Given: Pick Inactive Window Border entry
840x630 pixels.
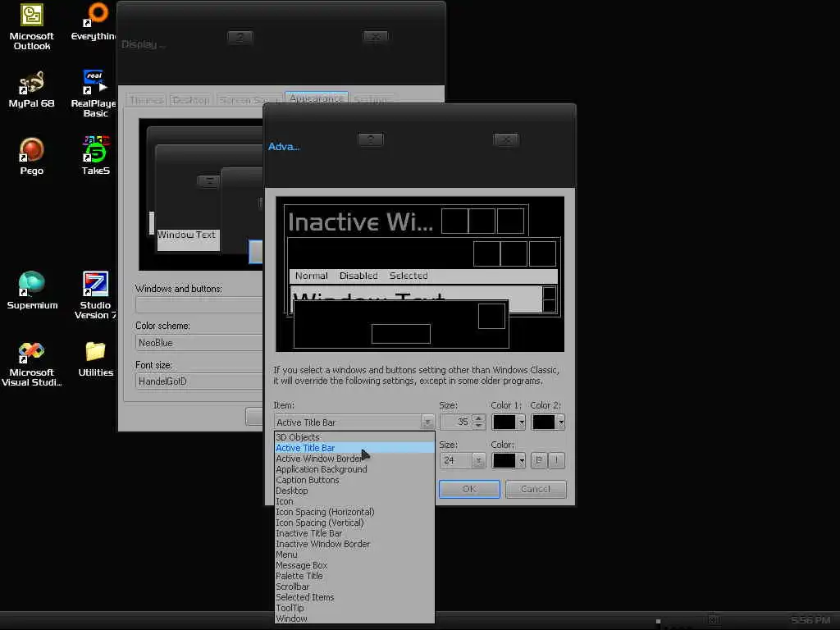Looking at the screenshot, I should tap(354, 545).
